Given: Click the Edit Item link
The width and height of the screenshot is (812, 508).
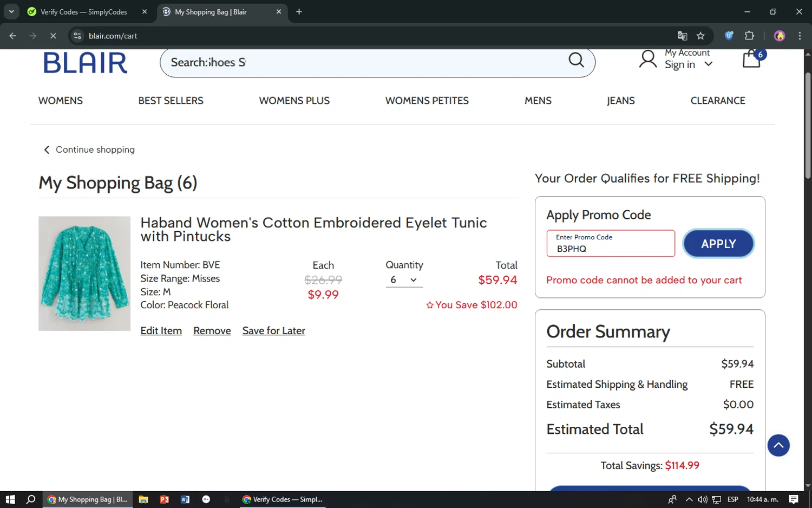Looking at the screenshot, I should [x=161, y=331].
